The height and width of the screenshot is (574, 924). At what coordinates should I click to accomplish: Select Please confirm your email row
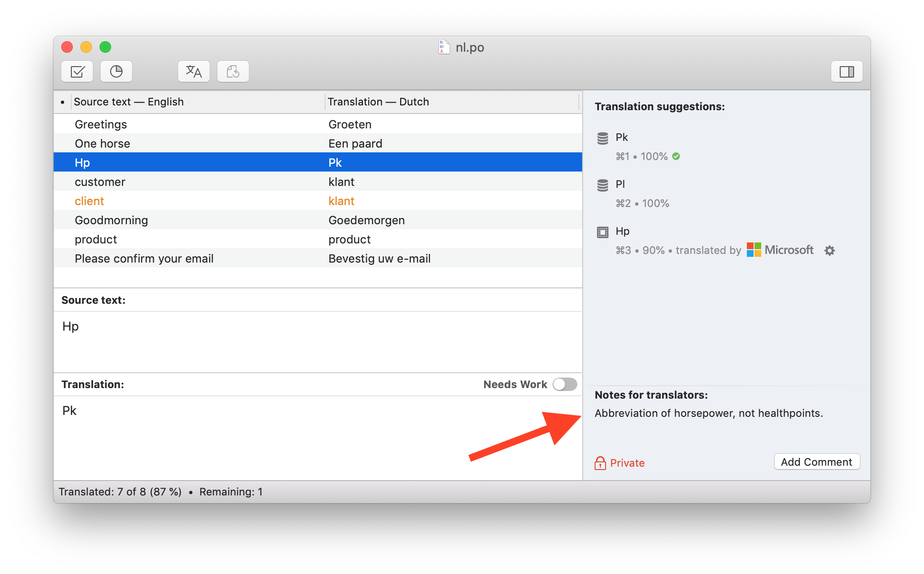click(318, 258)
